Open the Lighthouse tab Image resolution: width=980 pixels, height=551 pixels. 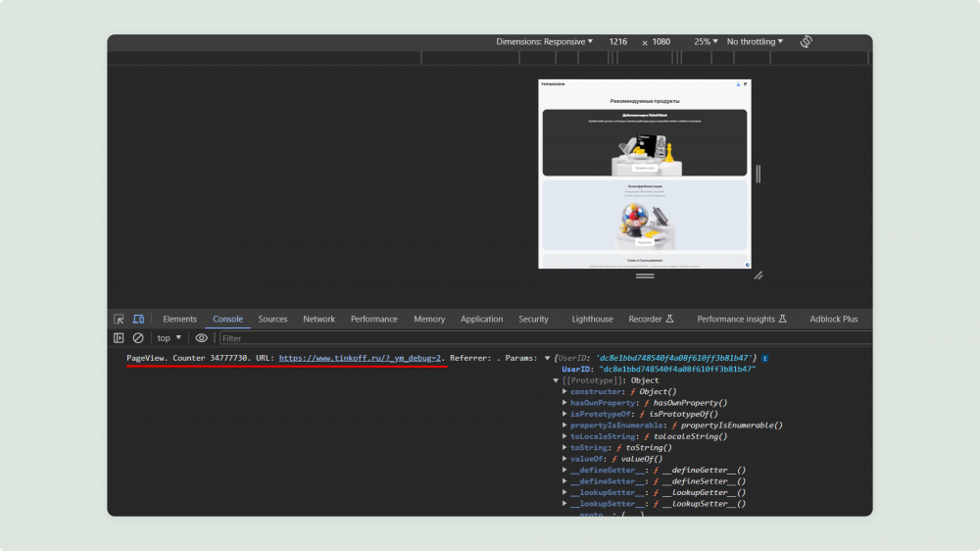coord(592,319)
